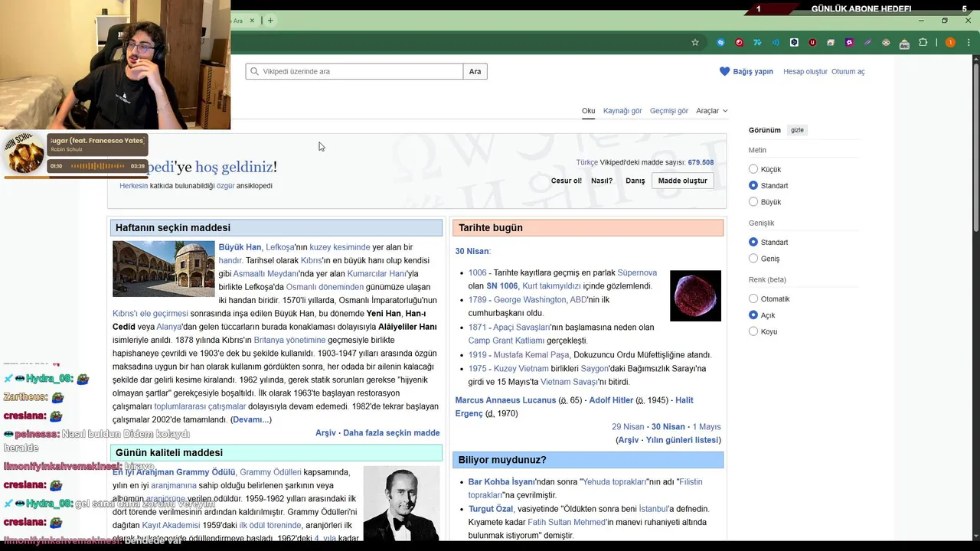Open the supernova image thumbnail
Image resolution: width=980 pixels, height=551 pixels.
(x=695, y=295)
